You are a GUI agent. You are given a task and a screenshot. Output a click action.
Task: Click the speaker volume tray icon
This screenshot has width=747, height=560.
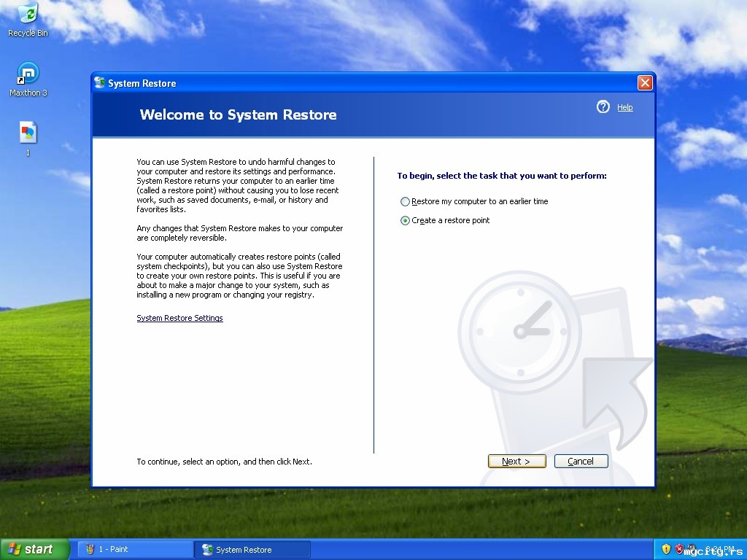tap(692, 549)
